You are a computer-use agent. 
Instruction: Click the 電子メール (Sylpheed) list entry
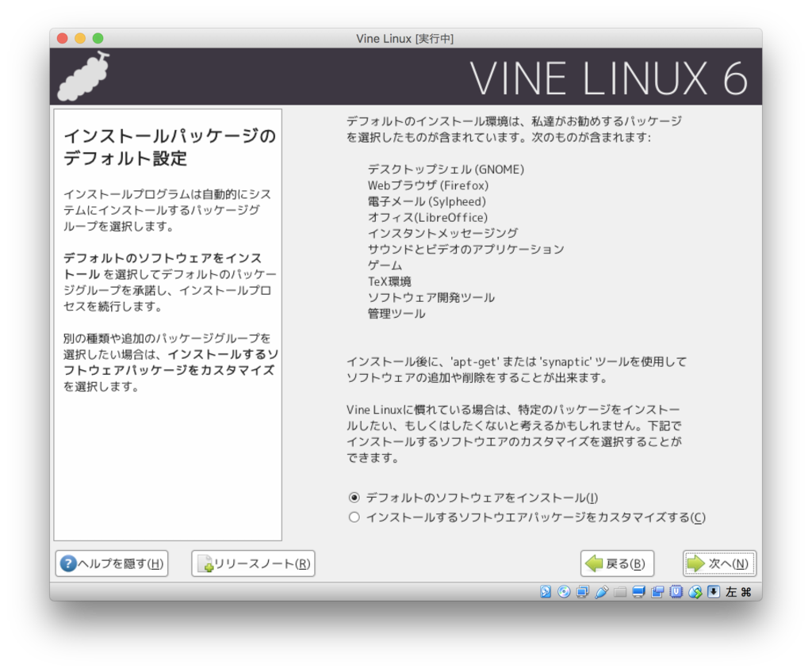point(427,201)
